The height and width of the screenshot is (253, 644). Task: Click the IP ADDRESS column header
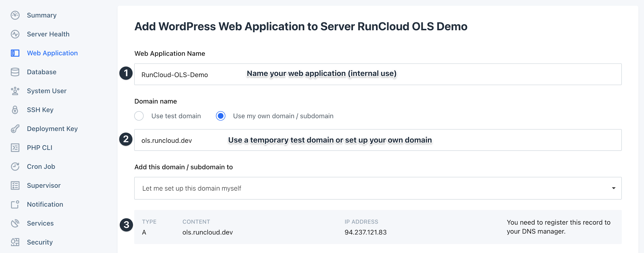pyautogui.click(x=361, y=222)
